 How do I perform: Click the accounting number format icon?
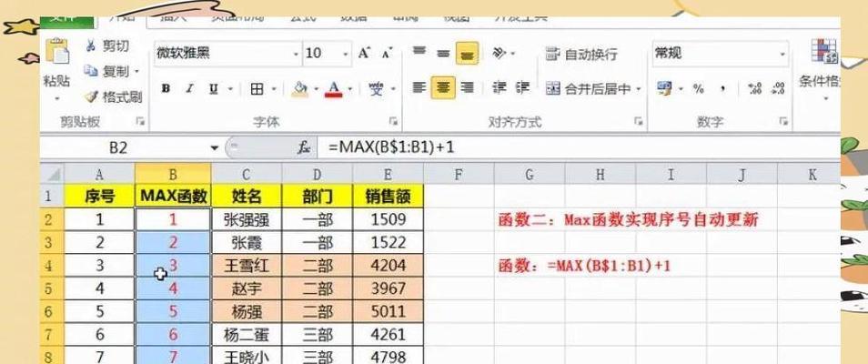[x=664, y=88]
